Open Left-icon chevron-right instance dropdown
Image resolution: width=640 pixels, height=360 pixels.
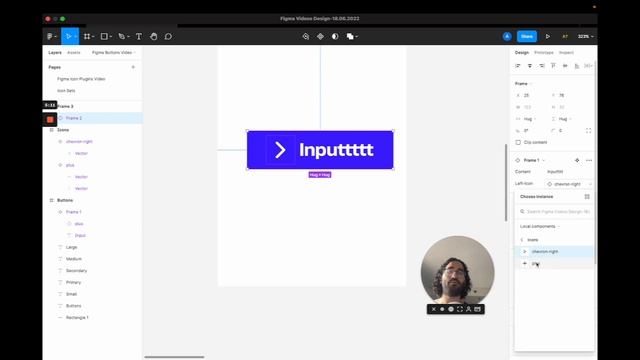coord(569,184)
